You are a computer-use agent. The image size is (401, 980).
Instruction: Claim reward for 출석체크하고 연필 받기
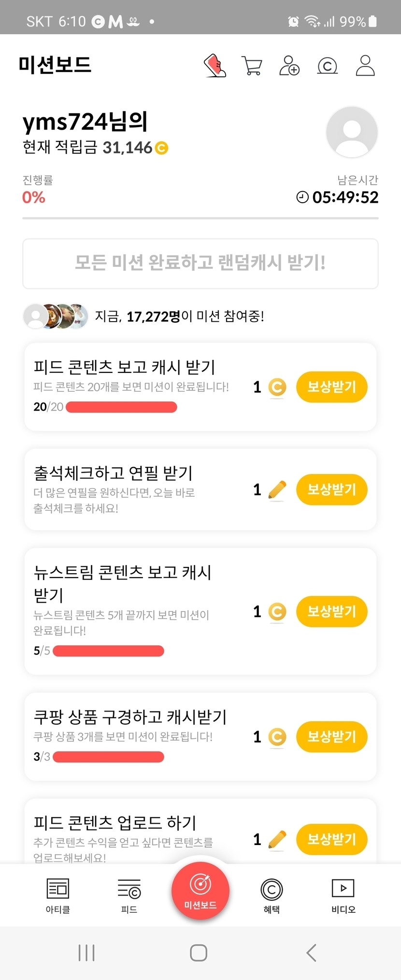[331, 490]
